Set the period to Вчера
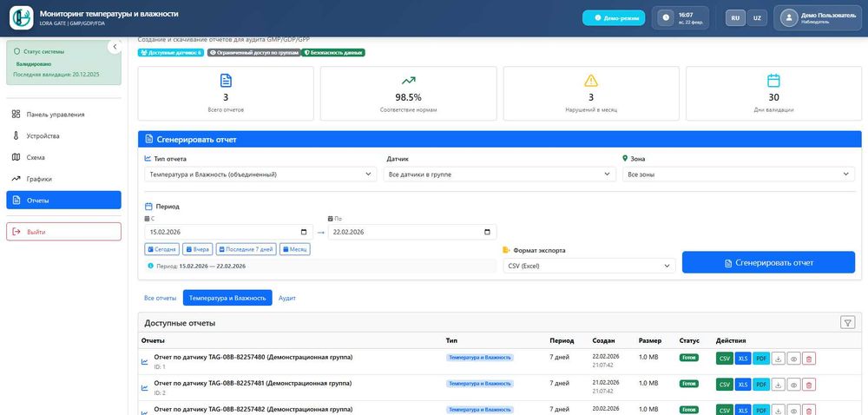 [x=198, y=249]
